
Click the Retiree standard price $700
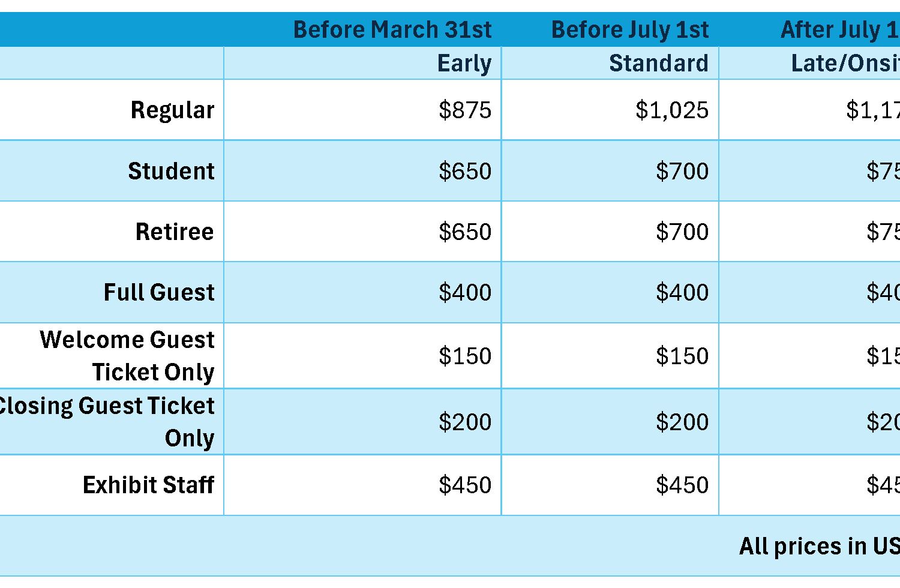(682, 232)
